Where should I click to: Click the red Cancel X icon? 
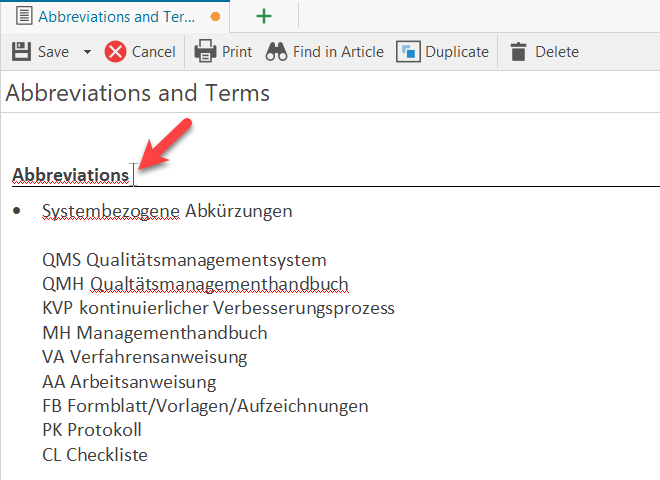click(x=116, y=52)
